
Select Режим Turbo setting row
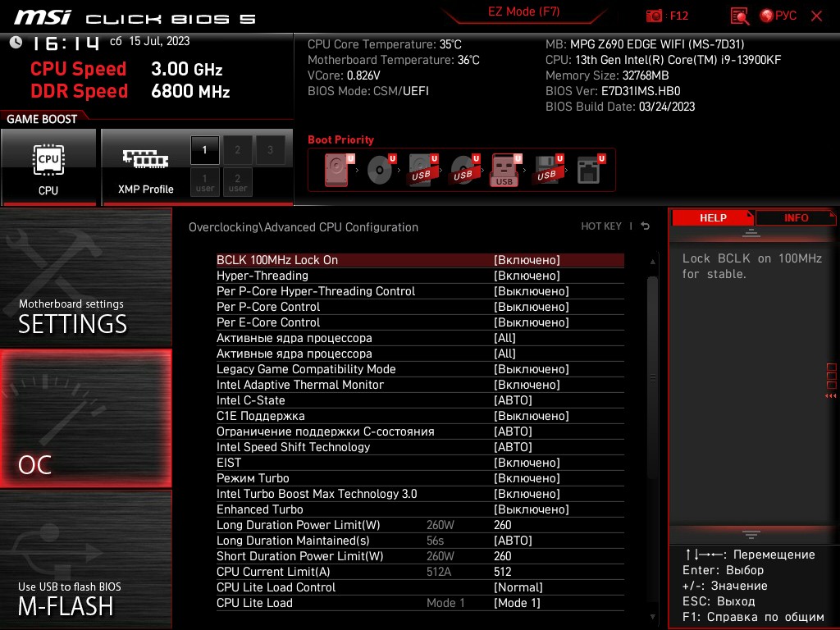pos(420,478)
